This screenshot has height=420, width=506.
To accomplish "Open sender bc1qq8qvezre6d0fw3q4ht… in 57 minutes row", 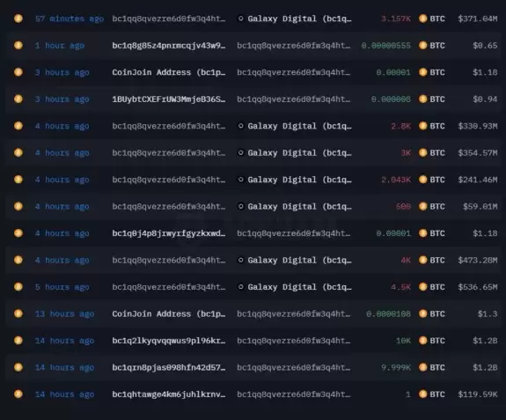I will 169,18.
